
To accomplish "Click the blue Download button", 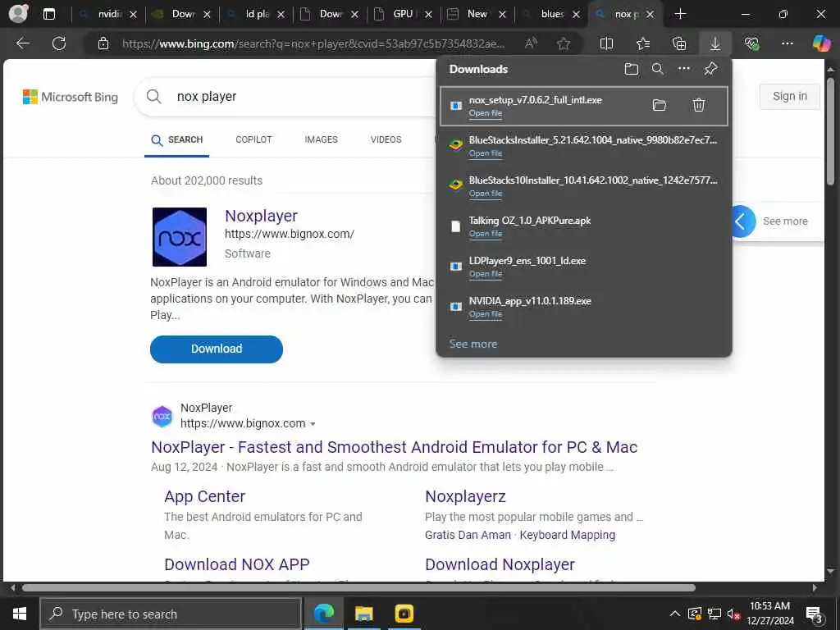I will 217,349.
